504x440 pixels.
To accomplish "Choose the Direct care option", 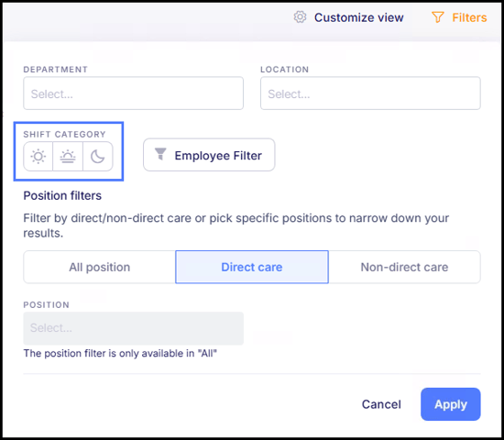I will pos(252,267).
